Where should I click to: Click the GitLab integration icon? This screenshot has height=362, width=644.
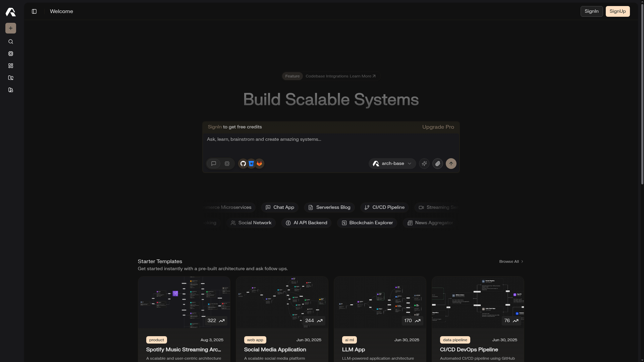click(259, 164)
